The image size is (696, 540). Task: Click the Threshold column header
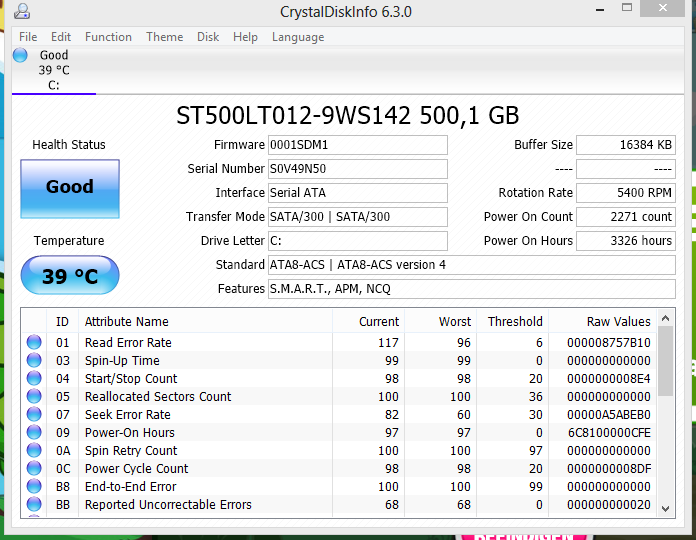(513, 322)
